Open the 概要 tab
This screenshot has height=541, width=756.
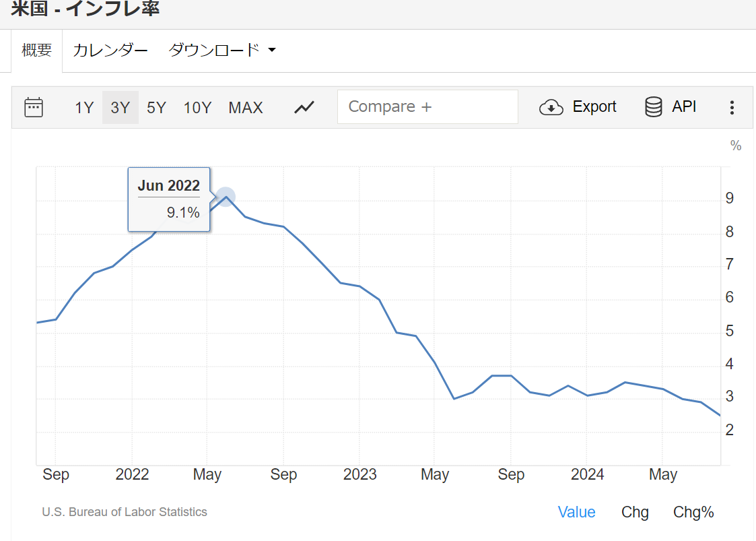point(36,50)
